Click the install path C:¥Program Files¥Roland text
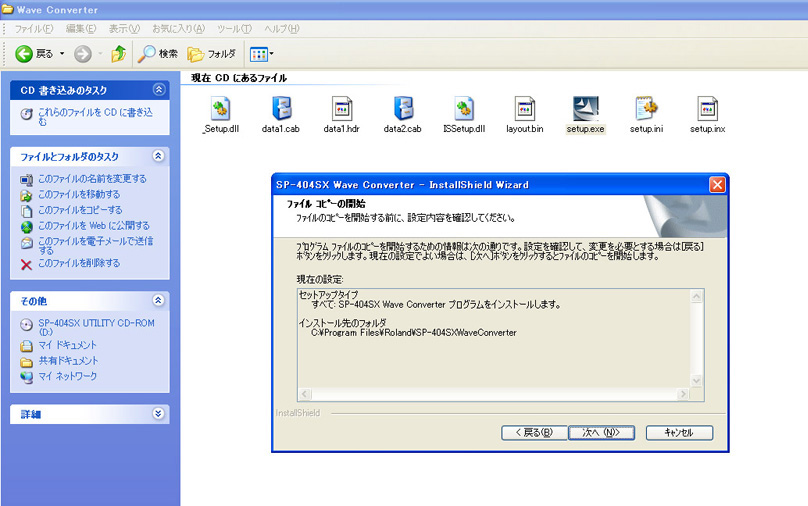 (x=414, y=333)
